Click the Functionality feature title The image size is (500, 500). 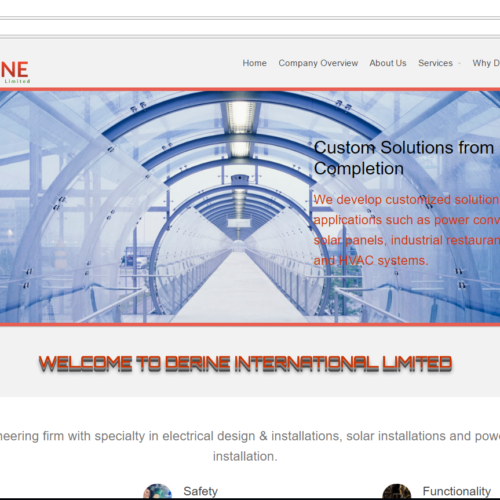pyautogui.click(x=457, y=491)
